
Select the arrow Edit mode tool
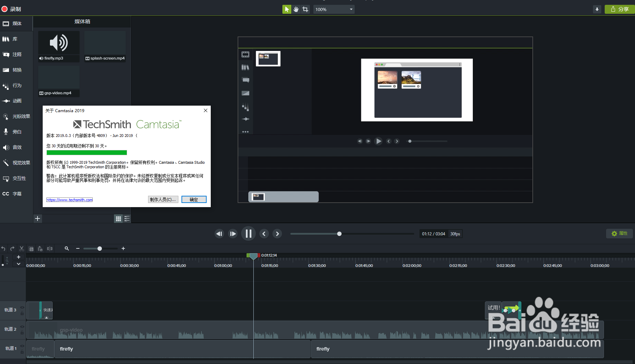287,9
